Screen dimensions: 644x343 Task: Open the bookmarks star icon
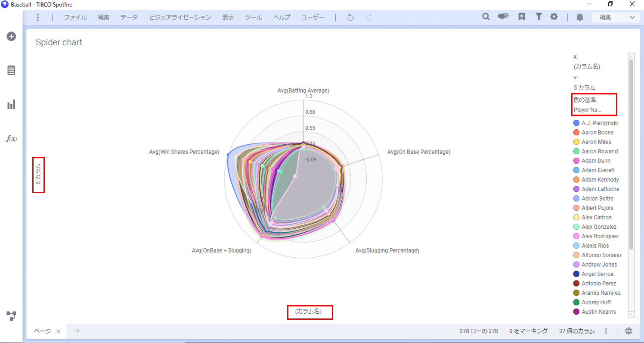pos(522,17)
